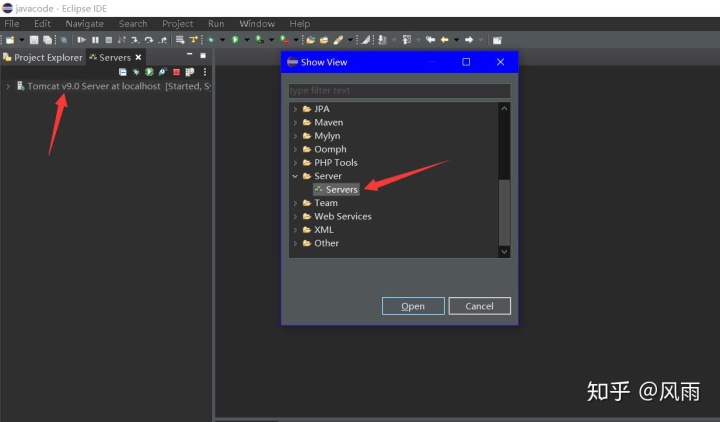
Task: Click the Publish to server icon
Action: click(x=190, y=72)
